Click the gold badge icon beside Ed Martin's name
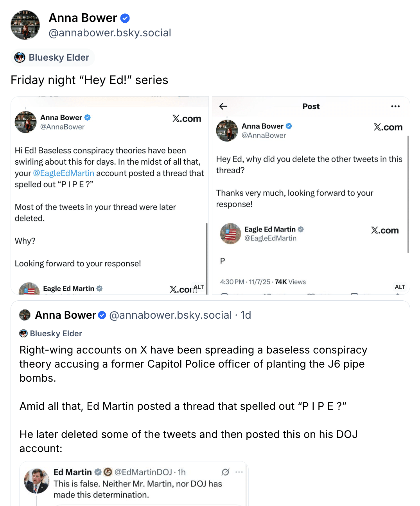Image resolution: width=420 pixels, height=506 pixels. pyautogui.click(x=108, y=472)
